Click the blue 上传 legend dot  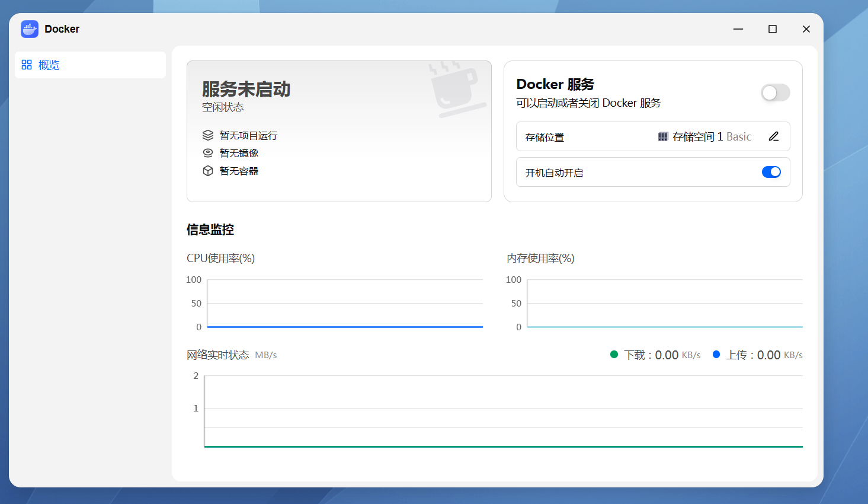[x=716, y=354]
